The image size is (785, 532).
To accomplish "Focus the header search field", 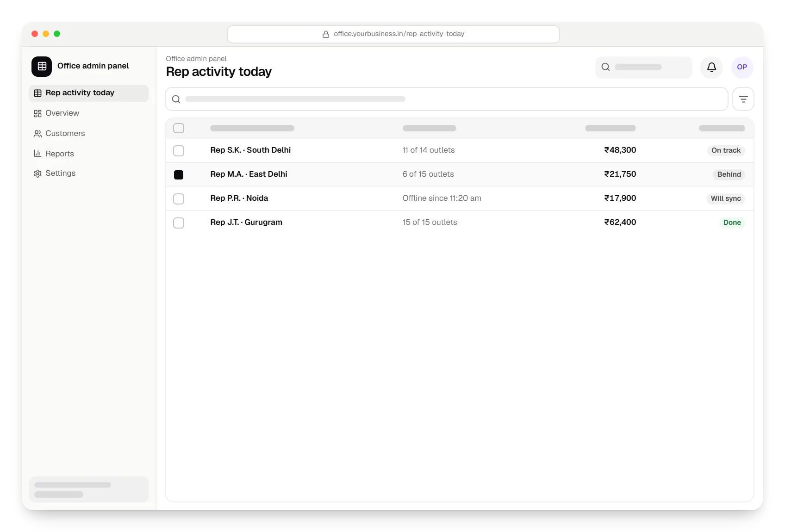I will (644, 67).
